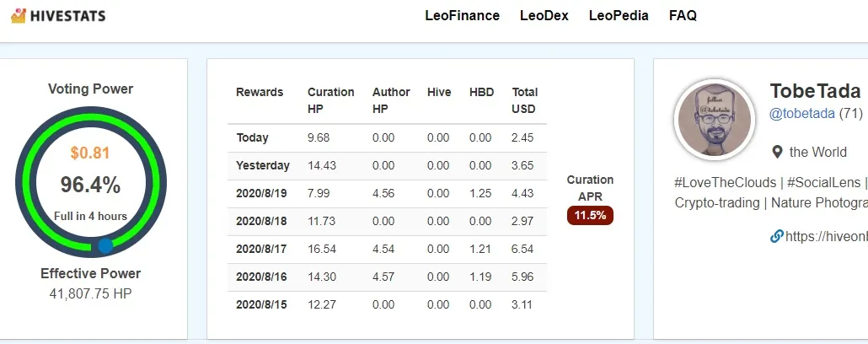Image resolution: width=868 pixels, height=344 pixels.
Task: Click the Curation HP column header
Action: (331, 100)
